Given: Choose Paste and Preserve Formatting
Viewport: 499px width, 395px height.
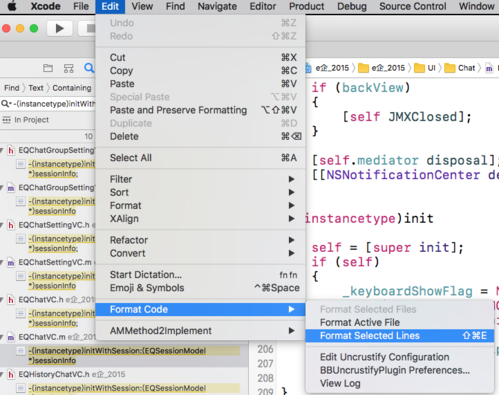Looking at the screenshot, I should coord(200,110).
